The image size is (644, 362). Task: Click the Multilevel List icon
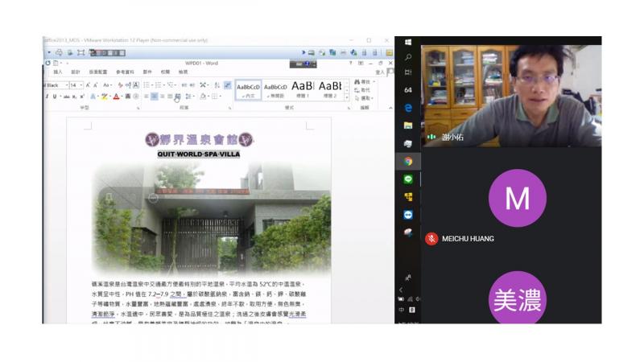point(171,85)
